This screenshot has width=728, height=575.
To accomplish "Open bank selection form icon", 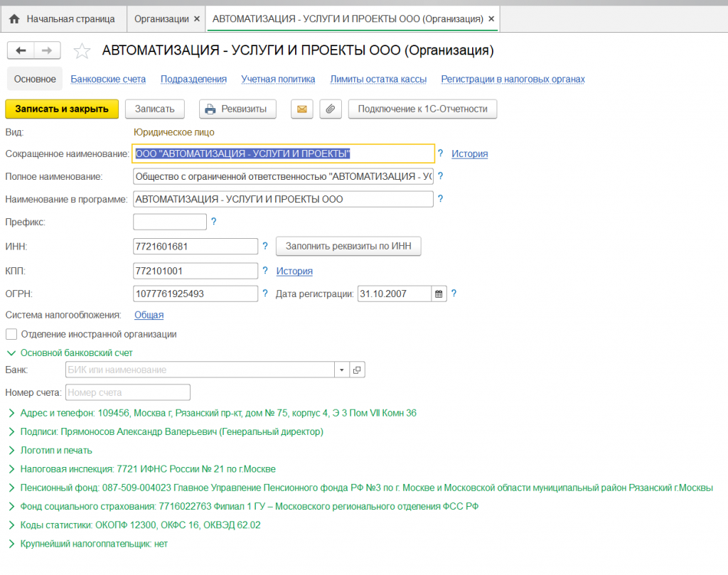I will pyautogui.click(x=357, y=370).
